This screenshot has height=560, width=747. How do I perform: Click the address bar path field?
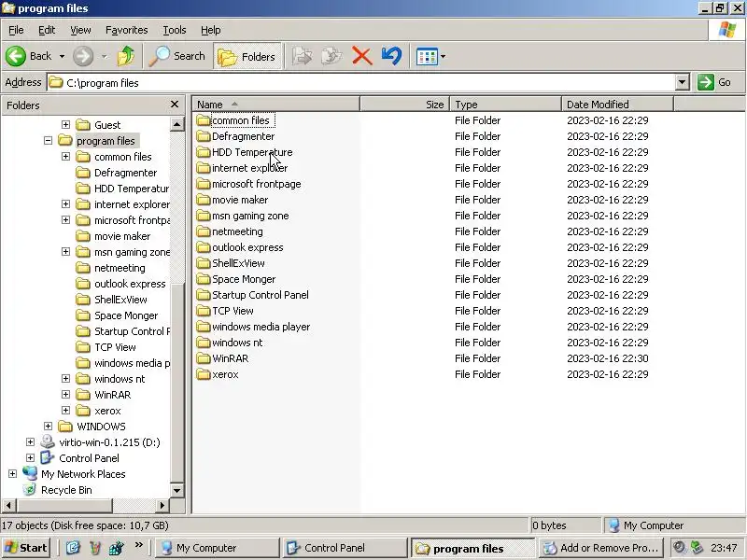pyautogui.click(x=361, y=83)
